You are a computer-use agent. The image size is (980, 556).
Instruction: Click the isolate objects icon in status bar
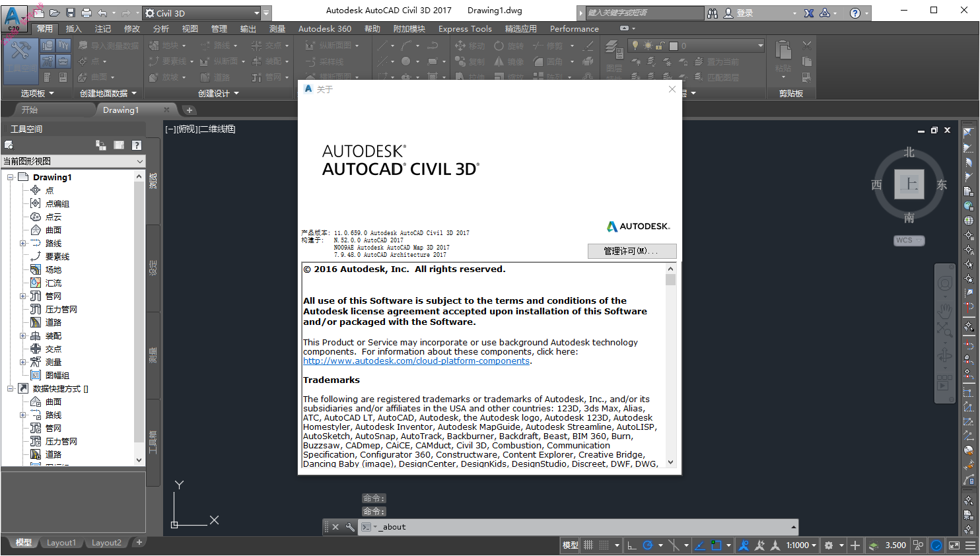919,545
